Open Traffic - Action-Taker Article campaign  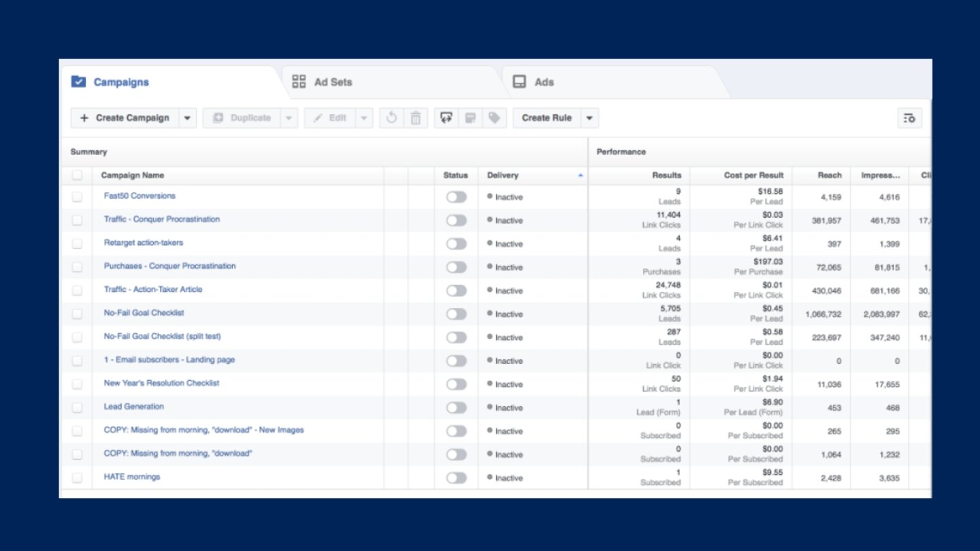pyautogui.click(x=153, y=289)
